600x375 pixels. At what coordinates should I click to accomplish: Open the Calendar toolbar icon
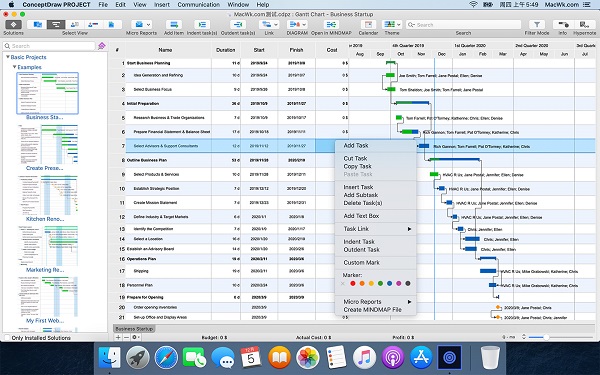368,24
